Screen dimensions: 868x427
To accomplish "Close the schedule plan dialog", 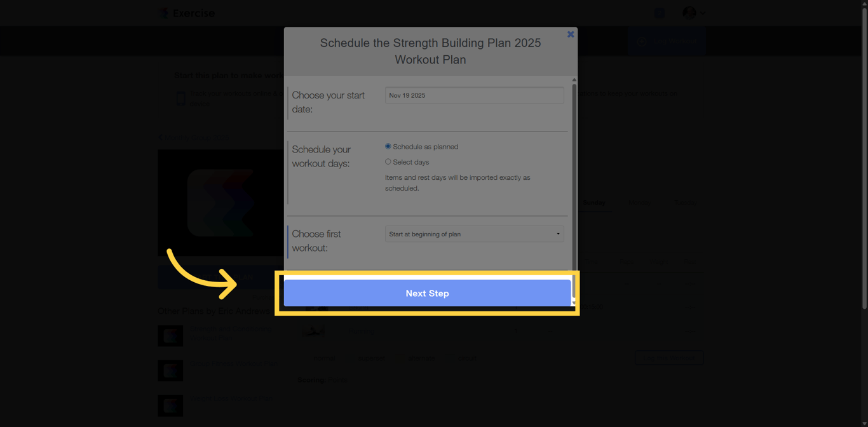I will click(571, 34).
